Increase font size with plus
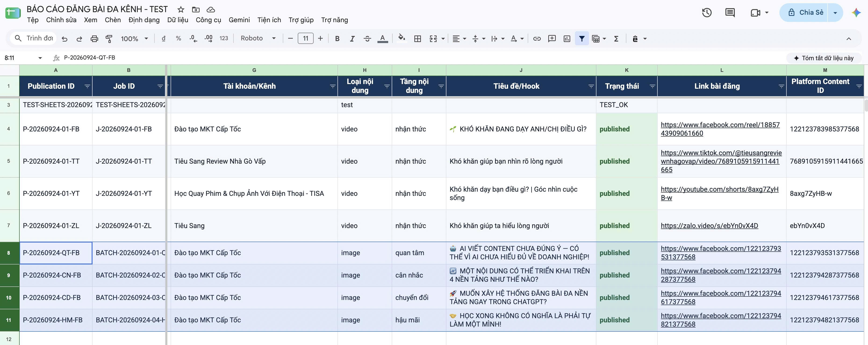Image resolution: width=868 pixels, height=345 pixels. click(320, 39)
